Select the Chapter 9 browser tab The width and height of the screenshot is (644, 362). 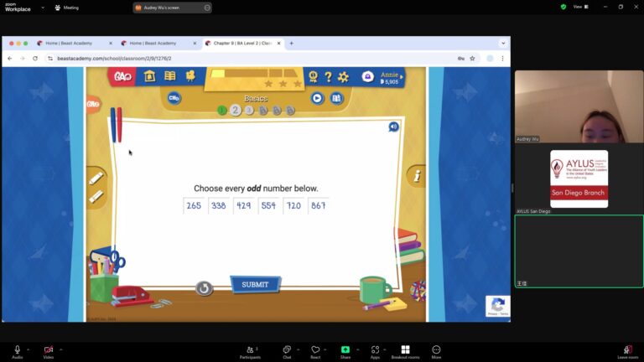(242, 43)
